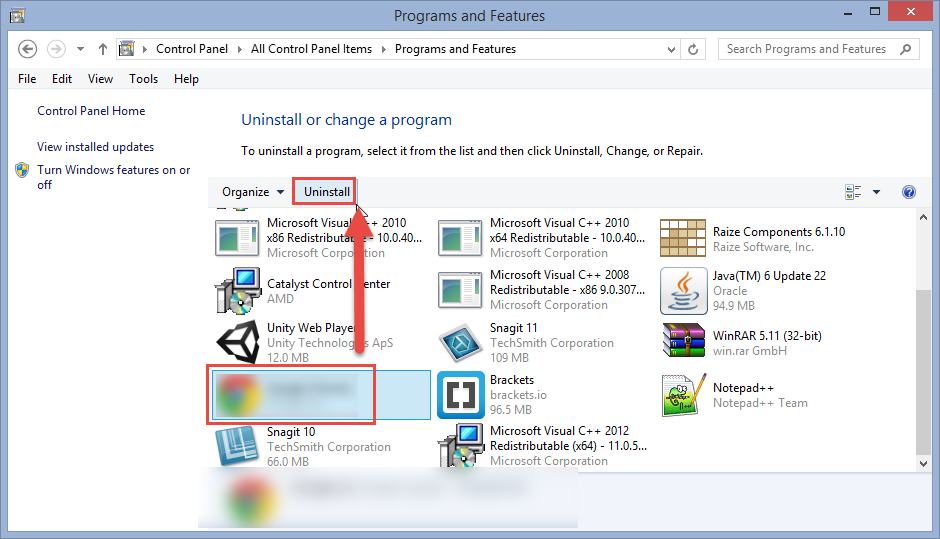Open the View menu
The image size is (940, 539).
(x=100, y=79)
